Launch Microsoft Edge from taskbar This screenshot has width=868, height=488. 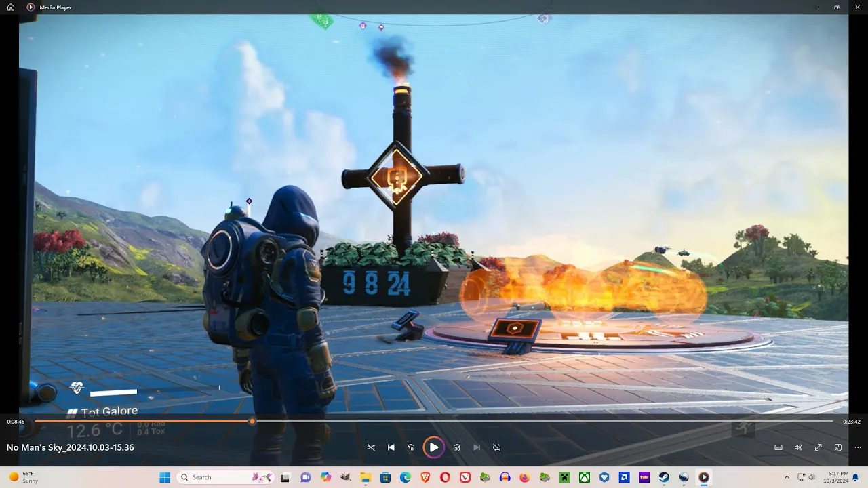(x=406, y=477)
